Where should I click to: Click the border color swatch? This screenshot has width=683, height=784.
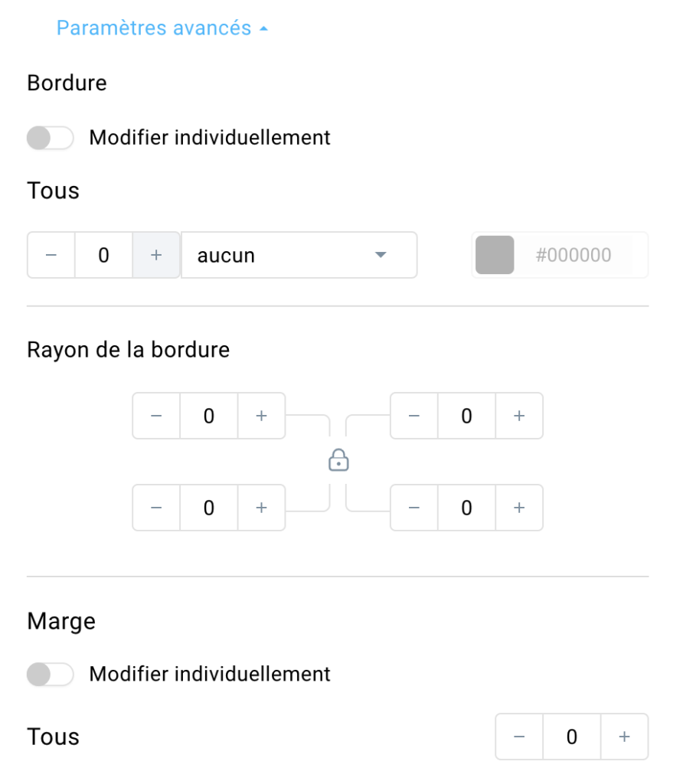click(x=495, y=255)
